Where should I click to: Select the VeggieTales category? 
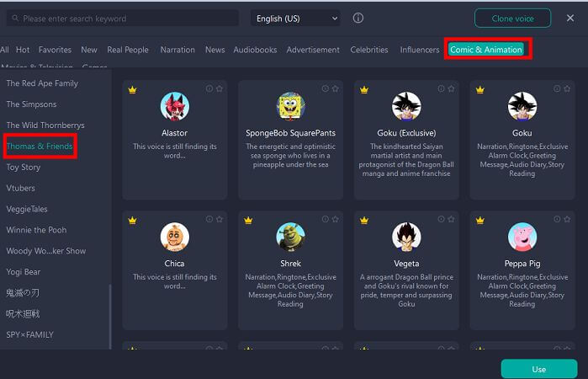(27, 209)
